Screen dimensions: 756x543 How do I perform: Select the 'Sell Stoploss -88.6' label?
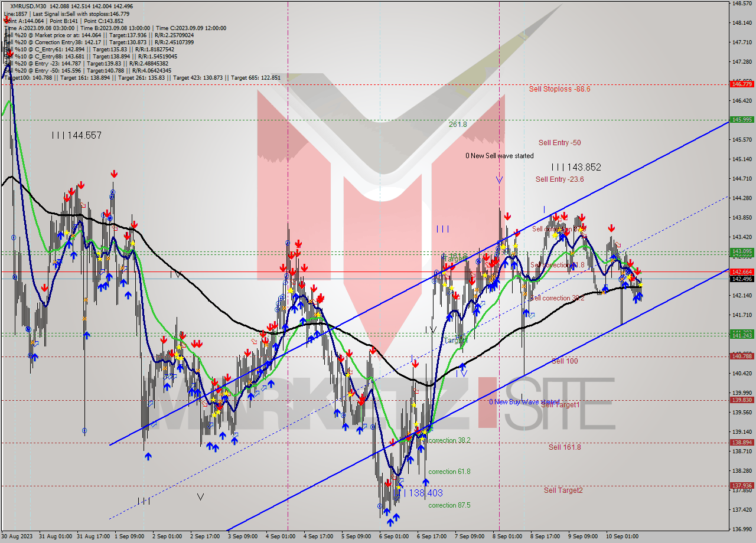tap(559, 89)
